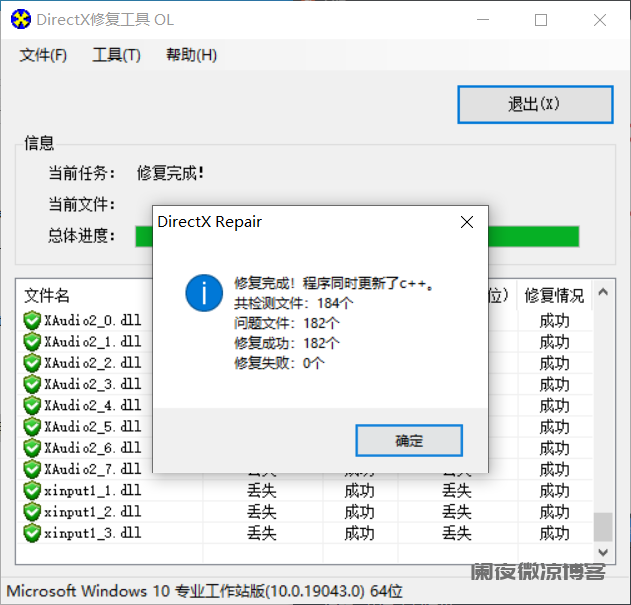The width and height of the screenshot is (631, 605).
Task: Click shield icon beside XAudio2_7.dll
Action: [32, 469]
